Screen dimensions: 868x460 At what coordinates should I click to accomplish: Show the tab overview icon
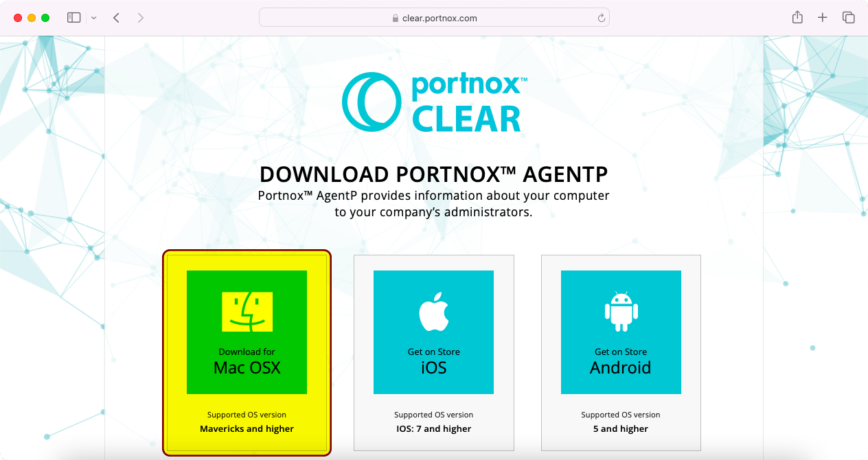click(x=848, y=18)
